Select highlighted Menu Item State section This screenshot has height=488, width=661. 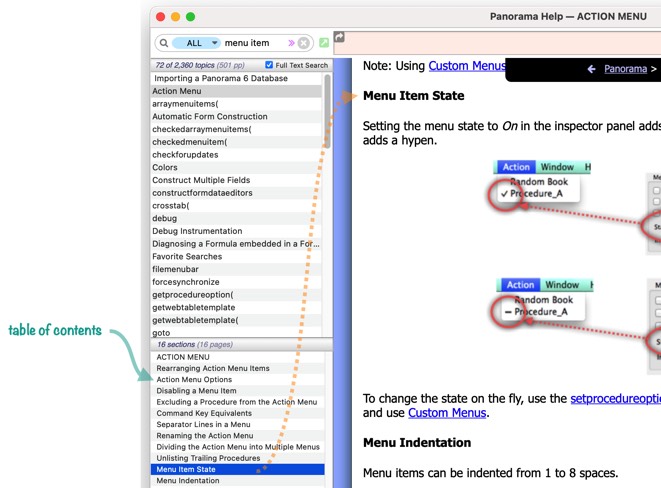tap(238, 469)
